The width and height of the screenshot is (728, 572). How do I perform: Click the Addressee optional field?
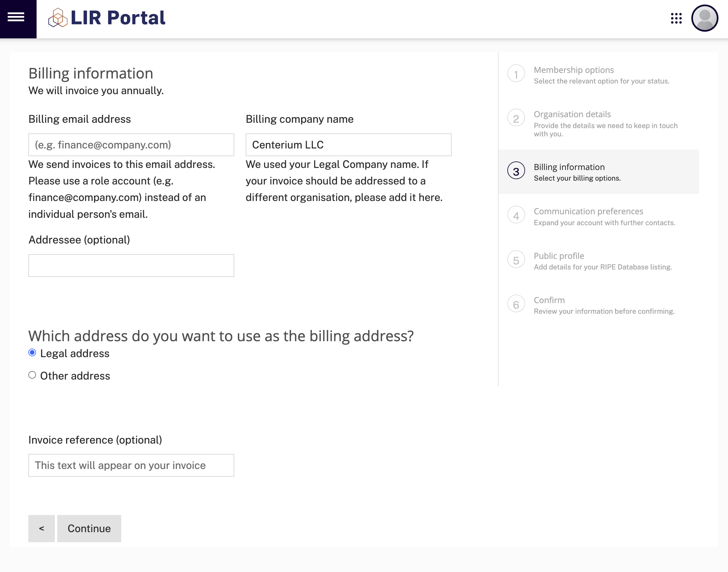tap(131, 265)
